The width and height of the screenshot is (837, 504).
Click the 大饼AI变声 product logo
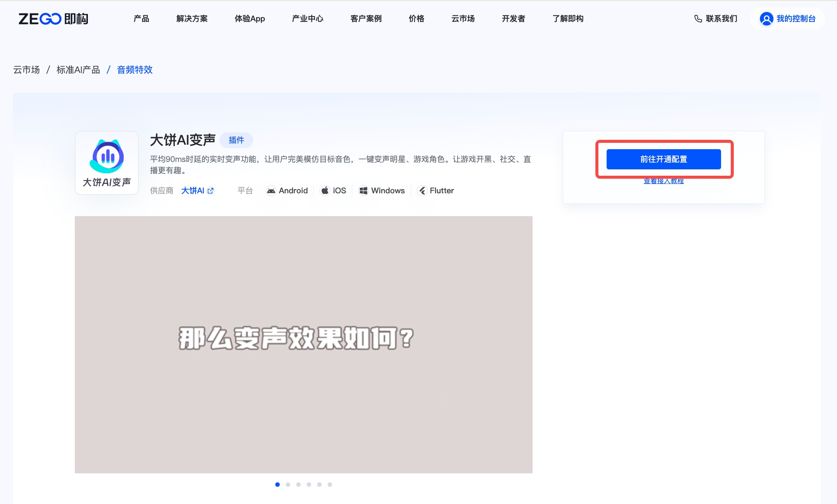tap(107, 163)
